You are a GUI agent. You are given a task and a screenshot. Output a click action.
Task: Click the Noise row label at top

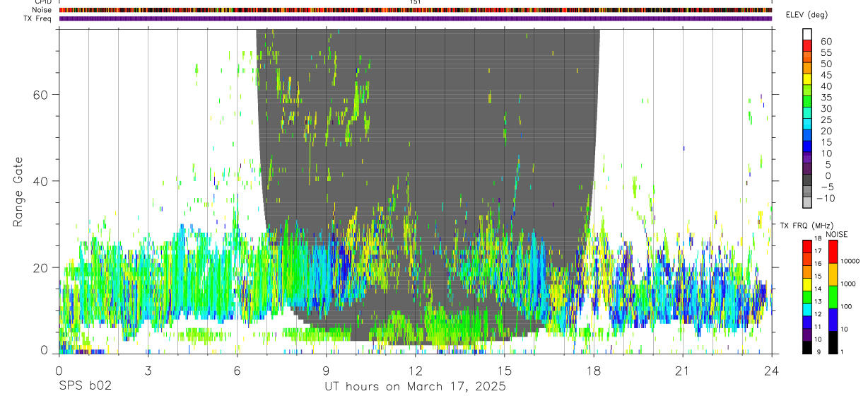coord(42,10)
